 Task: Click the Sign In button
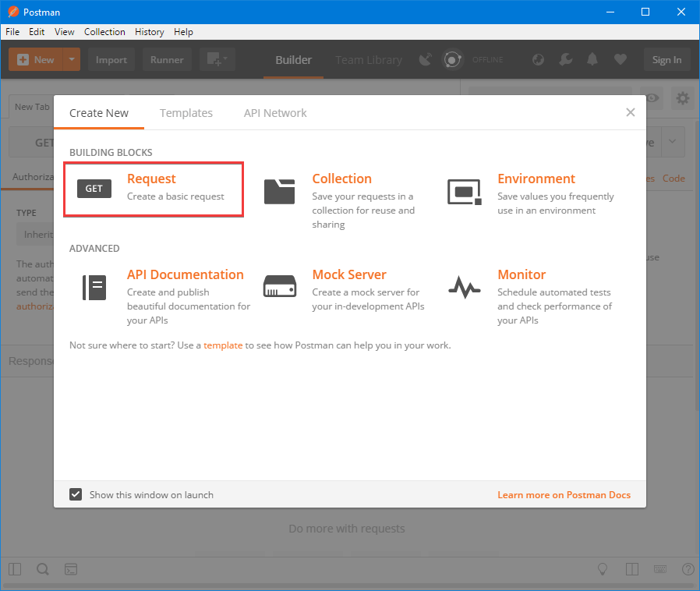(667, 59)
